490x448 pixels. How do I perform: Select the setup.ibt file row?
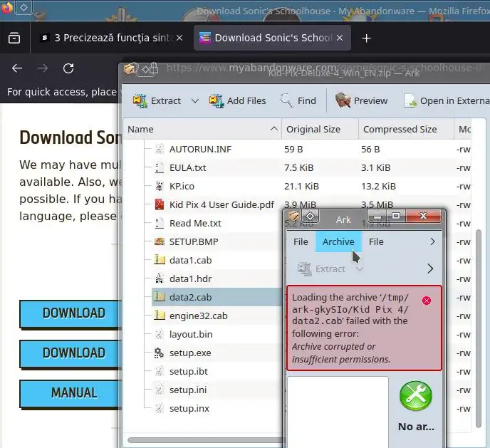(189, 371)
